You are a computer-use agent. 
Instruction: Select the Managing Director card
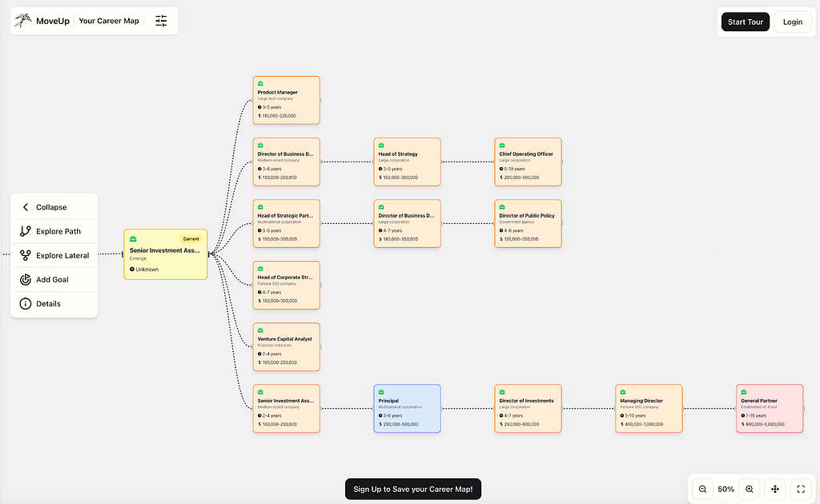pyautogui.click(x=649, y=409)
